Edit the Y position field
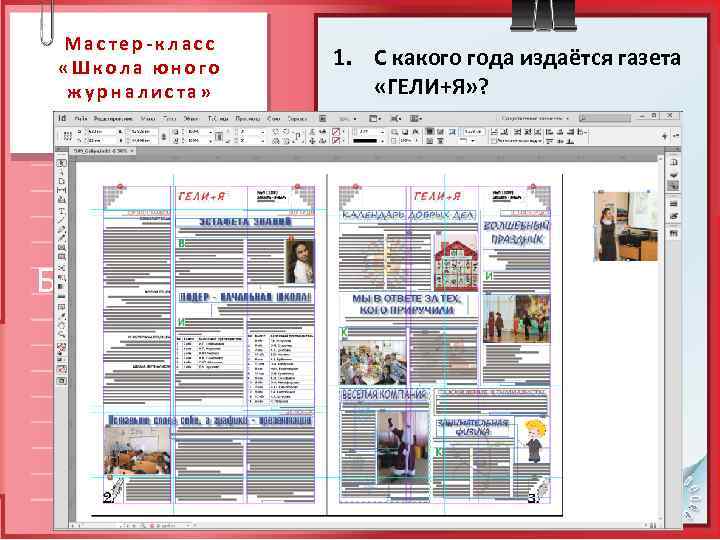 click(x=101, y=140)
